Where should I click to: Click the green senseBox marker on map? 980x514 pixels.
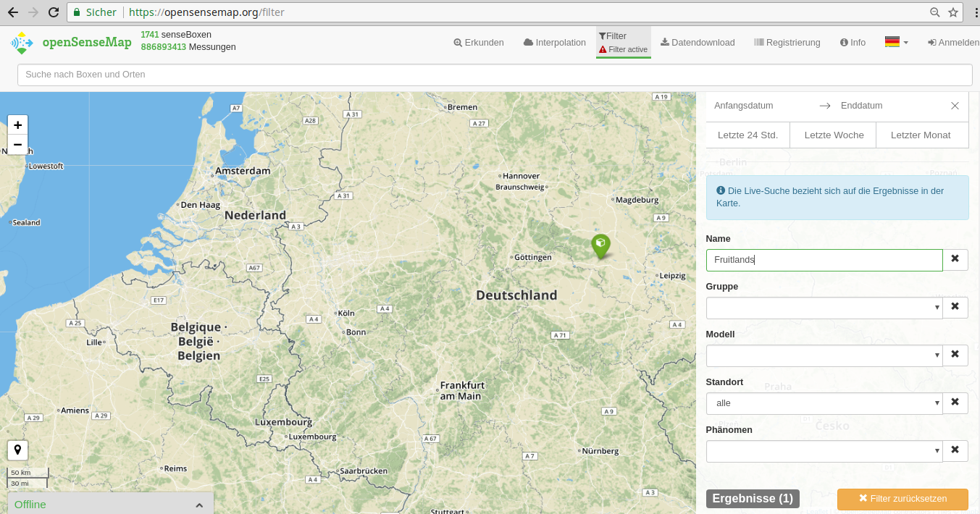pos(600,246)
